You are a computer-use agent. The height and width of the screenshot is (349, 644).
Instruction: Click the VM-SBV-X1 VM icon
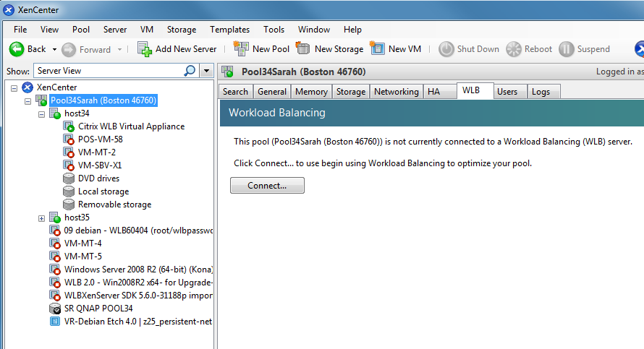[x=69, y=165]
